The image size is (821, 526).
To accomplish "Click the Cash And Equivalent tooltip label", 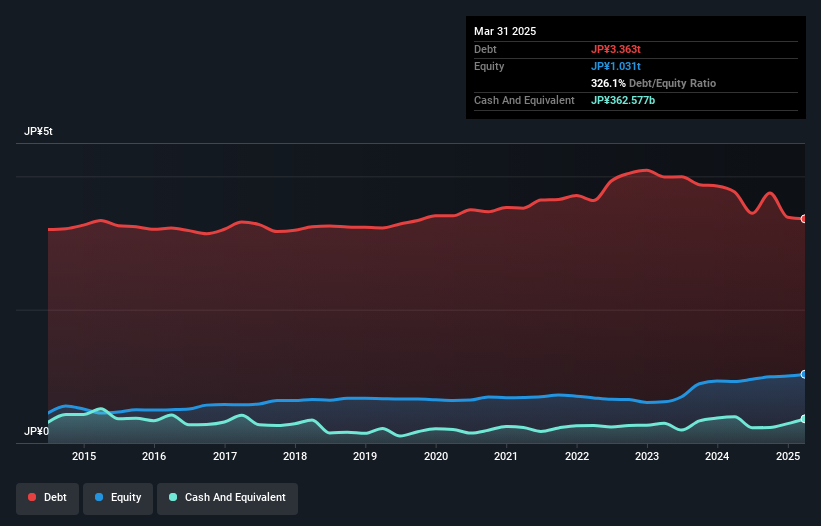I will [524, 100].
